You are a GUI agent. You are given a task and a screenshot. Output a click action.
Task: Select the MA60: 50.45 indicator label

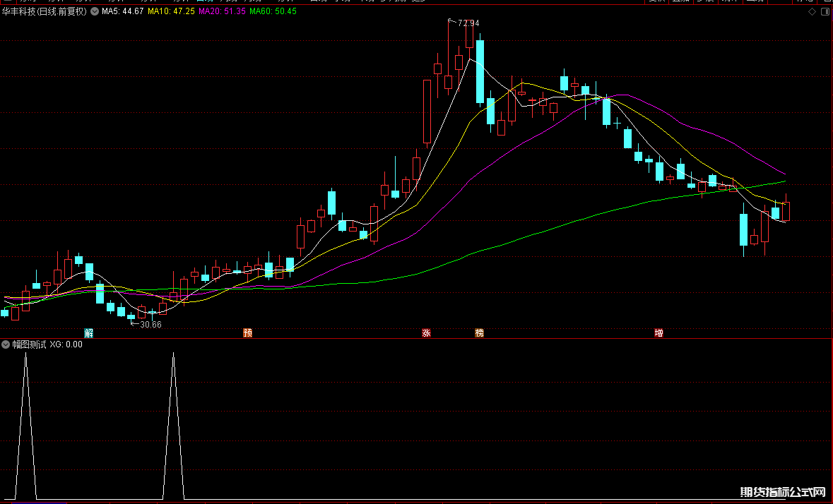pos(273,11)
